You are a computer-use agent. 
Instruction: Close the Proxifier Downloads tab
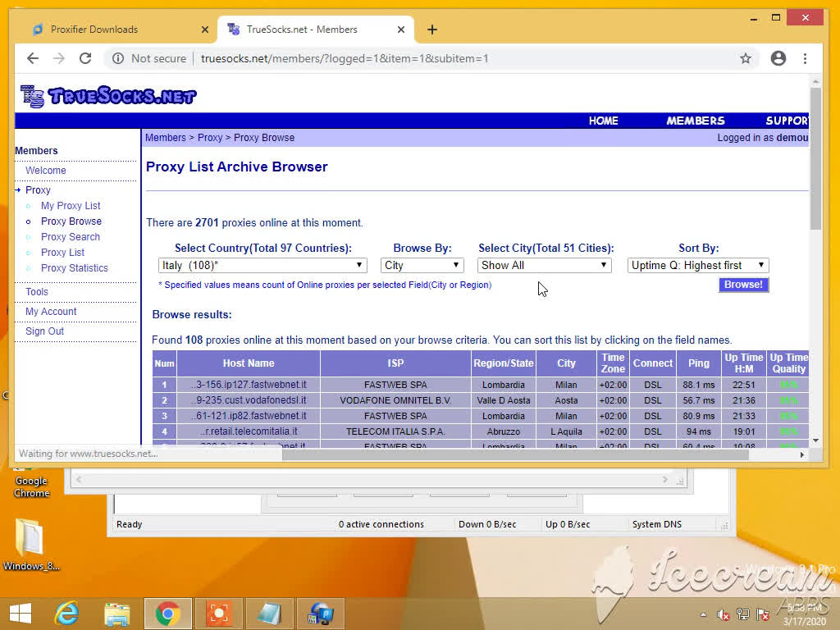[204, 30]
